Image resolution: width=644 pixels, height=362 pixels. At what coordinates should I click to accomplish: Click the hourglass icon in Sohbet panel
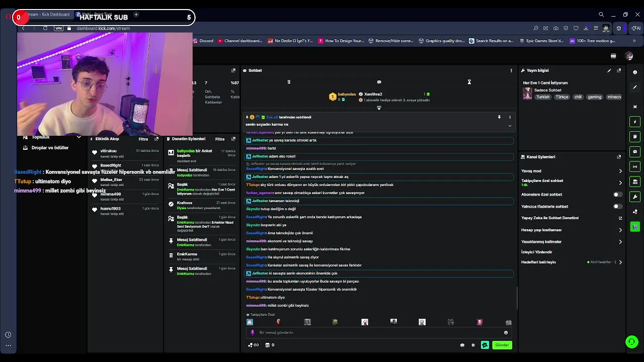coord(469,82)
